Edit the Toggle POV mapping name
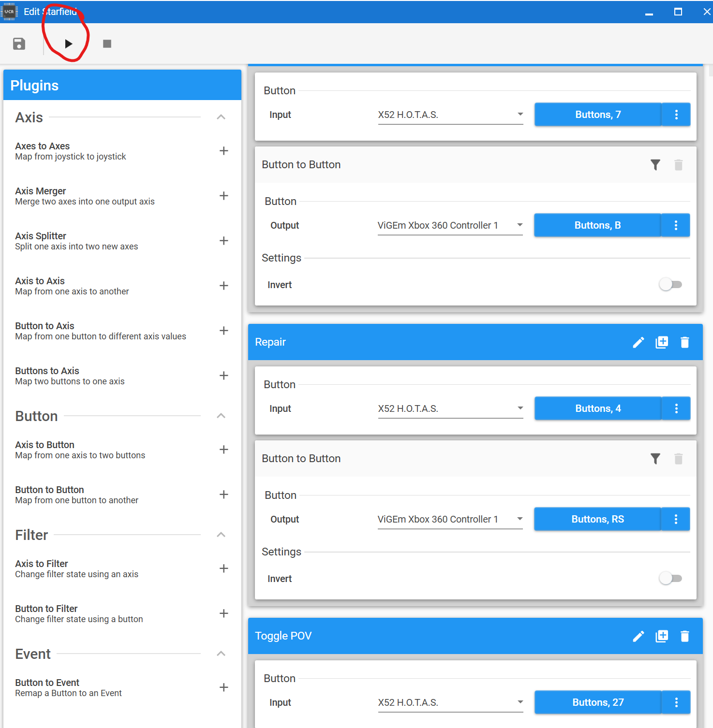Viewport: 713px width, 728px height. coord(639,636)
